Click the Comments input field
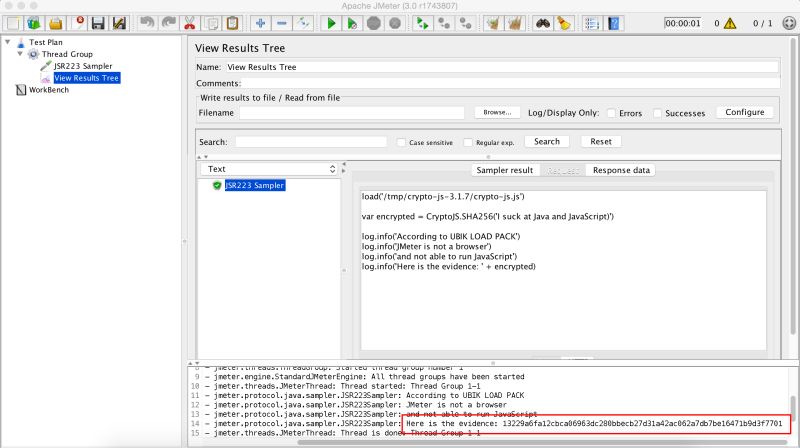800x448 pixels. coord(511,83)
